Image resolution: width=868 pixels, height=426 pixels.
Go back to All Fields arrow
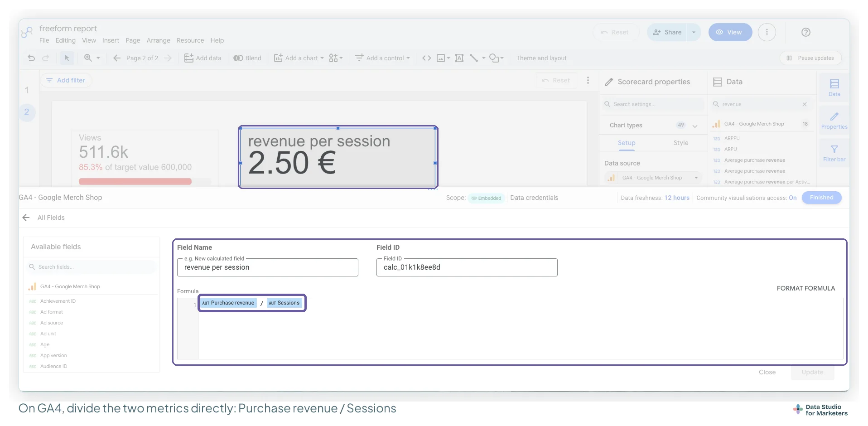pyautogui.click(x=26, y=218)
